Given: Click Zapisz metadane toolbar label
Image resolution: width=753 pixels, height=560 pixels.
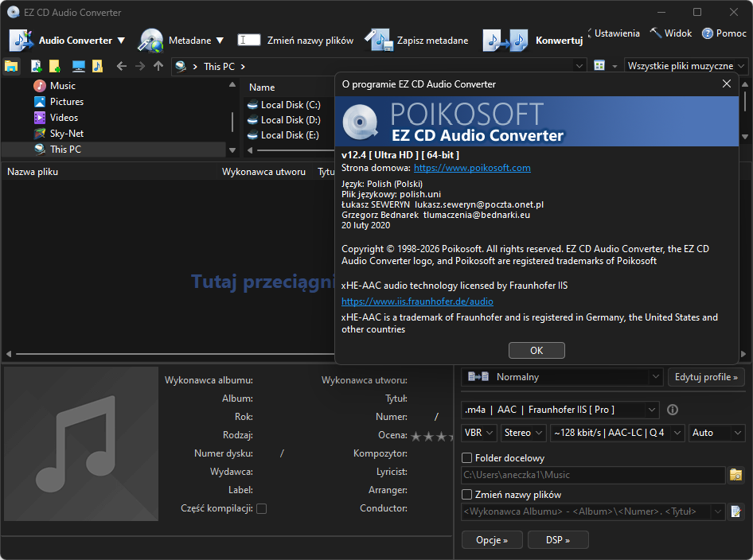Looking at the screenshot, I should [x=432, y=41].
